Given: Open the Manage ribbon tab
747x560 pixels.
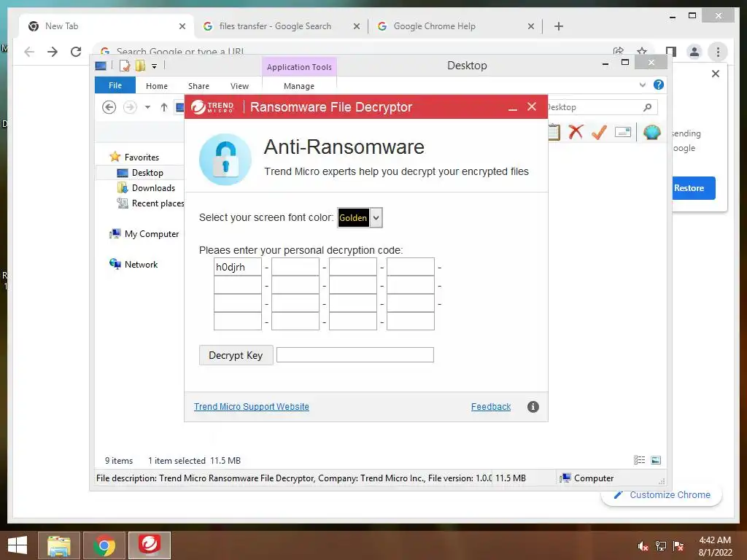Looking at the screenshot, I should point(298,86).
